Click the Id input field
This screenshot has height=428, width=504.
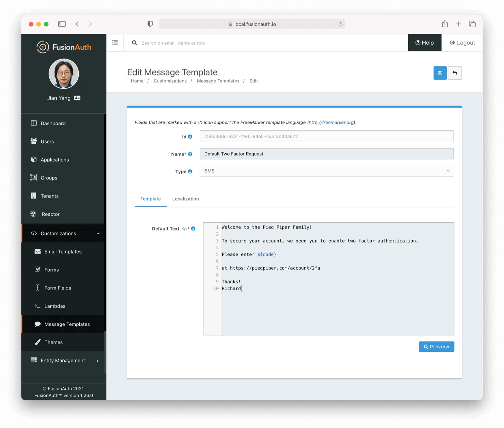pos(327,136)
